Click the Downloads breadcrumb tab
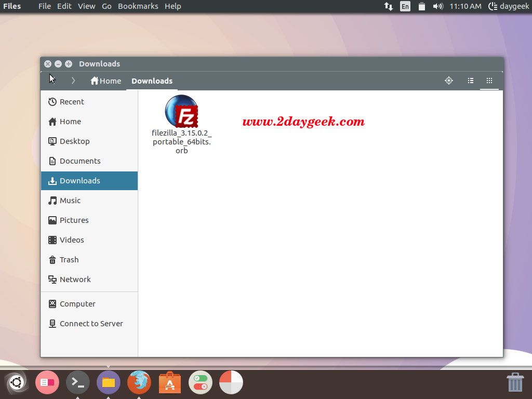532x399 pixels. coord(152,81)
